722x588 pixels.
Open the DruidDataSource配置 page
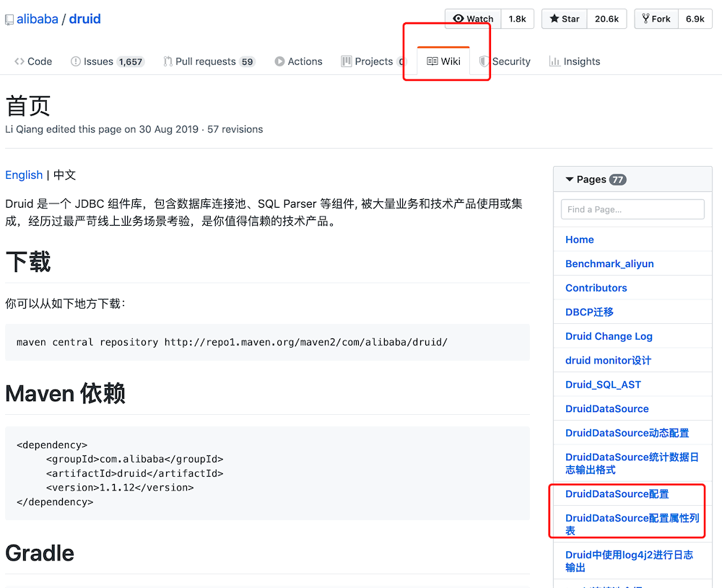(x=617, y=493)
